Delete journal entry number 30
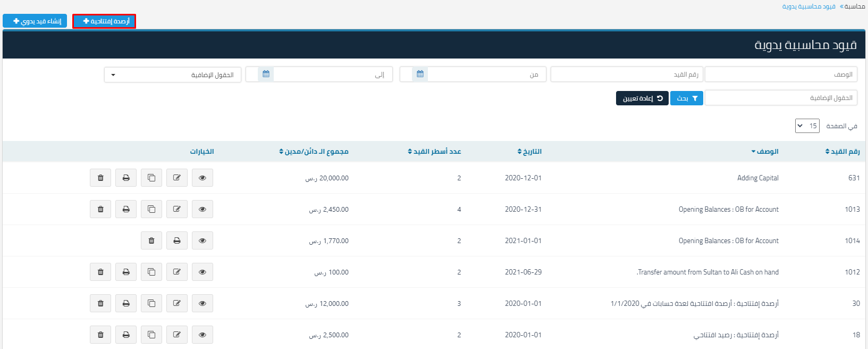 (100, 303)
